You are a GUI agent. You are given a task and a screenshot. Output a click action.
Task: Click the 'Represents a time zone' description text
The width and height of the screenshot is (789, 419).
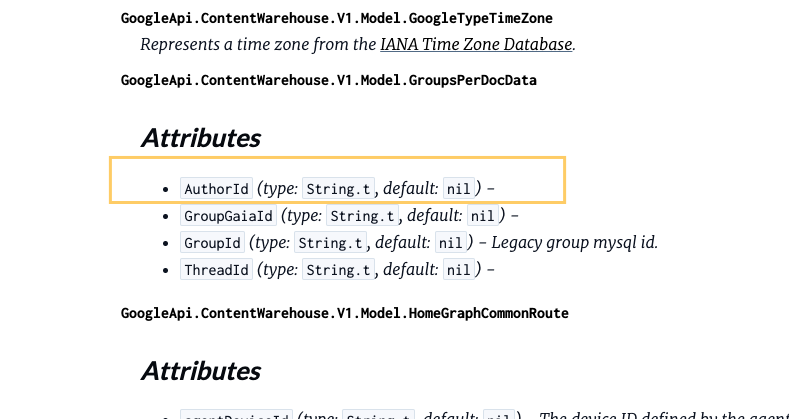click(x=258, y=45)
